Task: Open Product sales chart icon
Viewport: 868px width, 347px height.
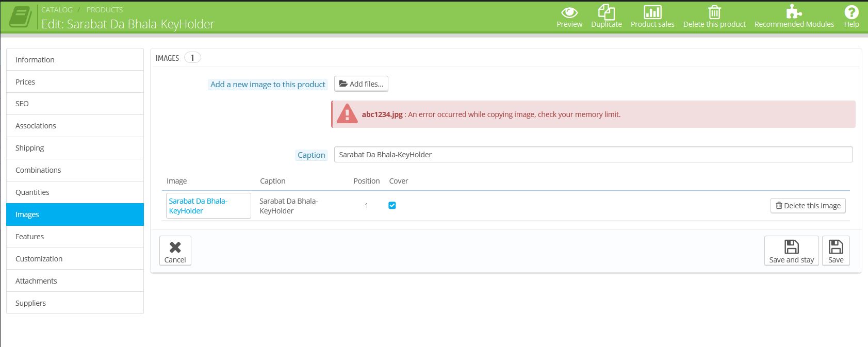Action: tap(652, 12)
